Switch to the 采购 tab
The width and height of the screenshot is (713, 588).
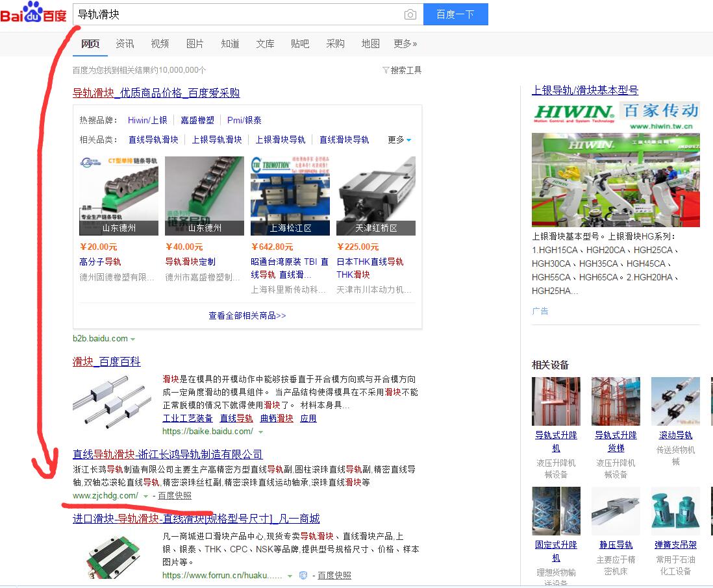coord(335,43)
